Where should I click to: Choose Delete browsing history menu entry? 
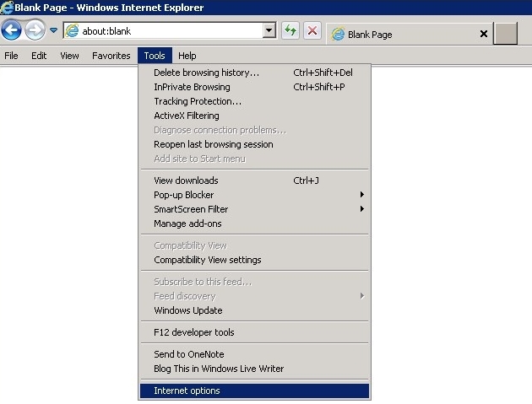click(x=206, y=73)
